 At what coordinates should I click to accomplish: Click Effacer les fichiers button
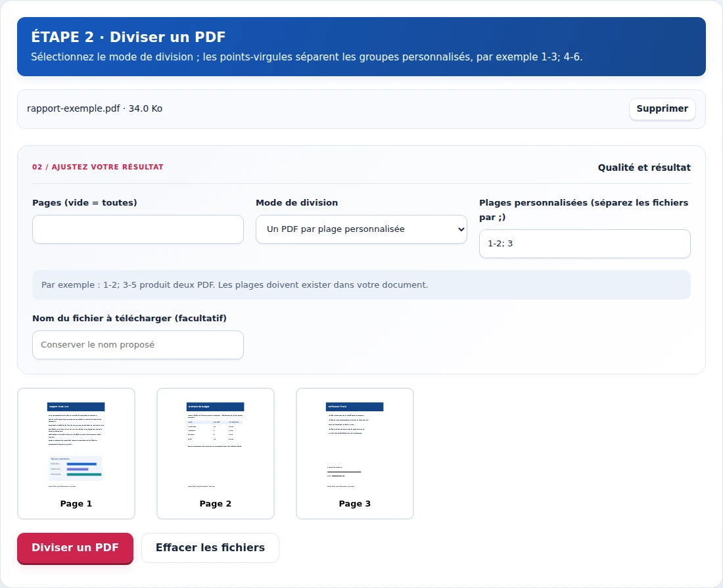coord(210,548)
